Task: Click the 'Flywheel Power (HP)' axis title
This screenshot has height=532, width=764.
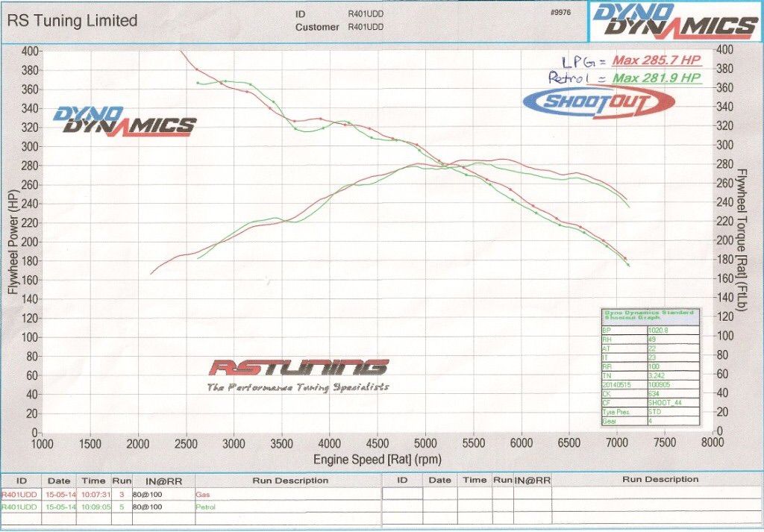Action: point(13,242)
